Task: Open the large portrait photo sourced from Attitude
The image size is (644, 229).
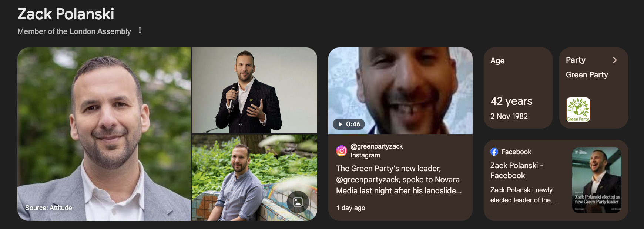Action: coord(104,134)
